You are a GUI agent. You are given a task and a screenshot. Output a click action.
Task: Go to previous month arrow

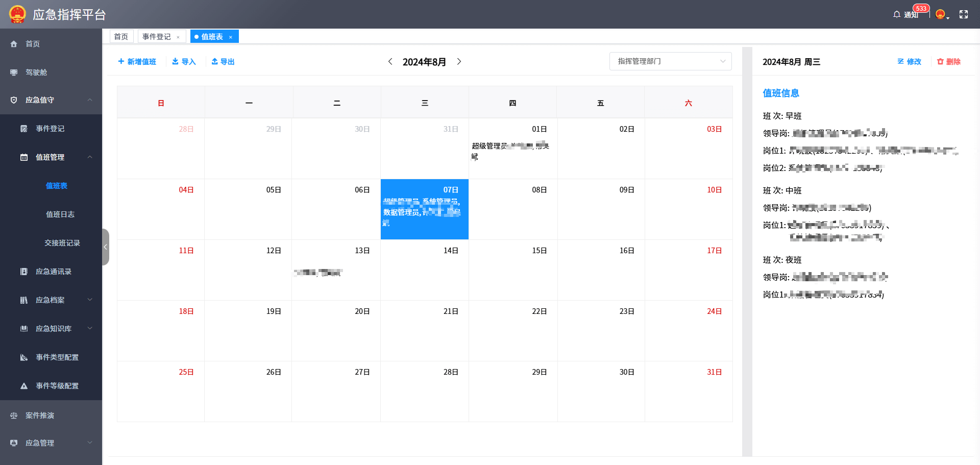pyautogui.click(x=390, y=62)
